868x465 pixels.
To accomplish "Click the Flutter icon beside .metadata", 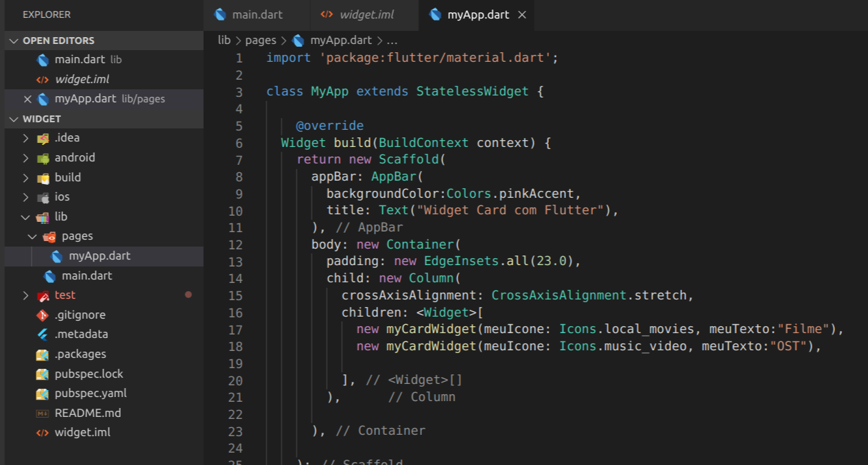I will [43, 334].
